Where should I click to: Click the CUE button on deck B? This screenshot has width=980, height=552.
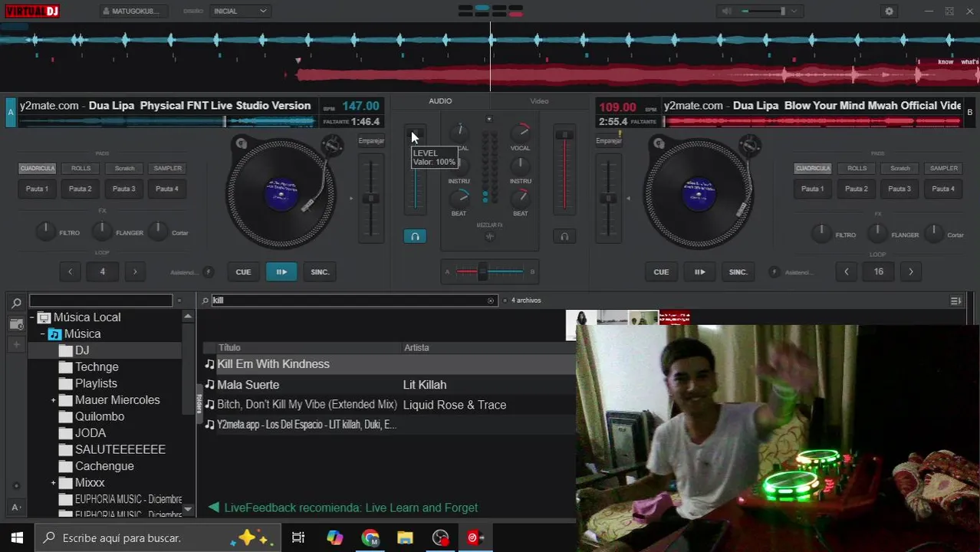point(661,271)
